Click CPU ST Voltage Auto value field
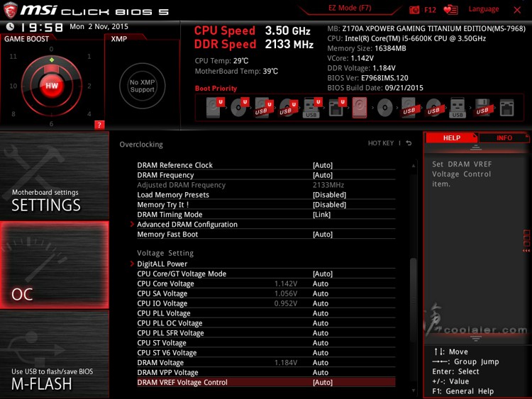532x399 pixels. coord(321,343)
